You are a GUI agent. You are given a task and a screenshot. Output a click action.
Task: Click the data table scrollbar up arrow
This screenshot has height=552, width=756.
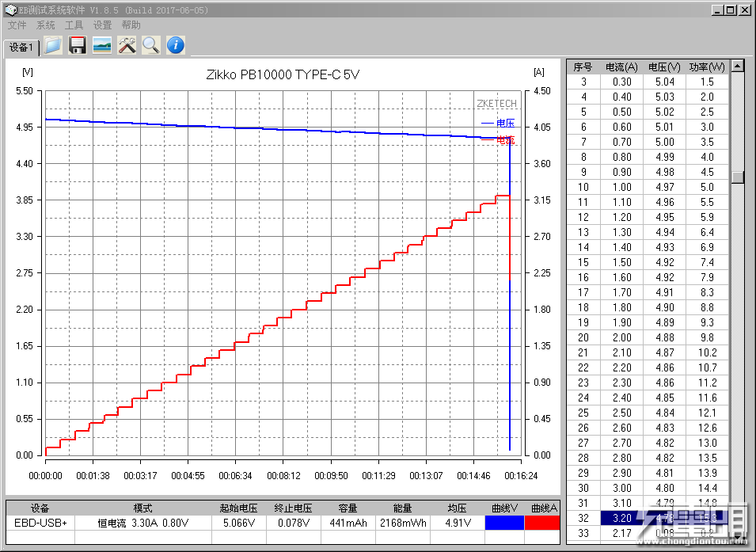[738, 67]
